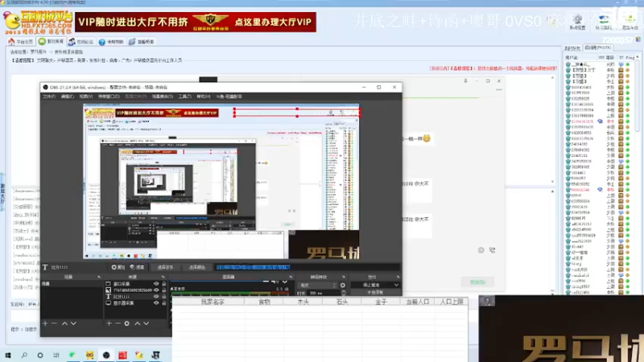Open OBS File menu
This screenshot has width=644, height=362.
[49, 97]
